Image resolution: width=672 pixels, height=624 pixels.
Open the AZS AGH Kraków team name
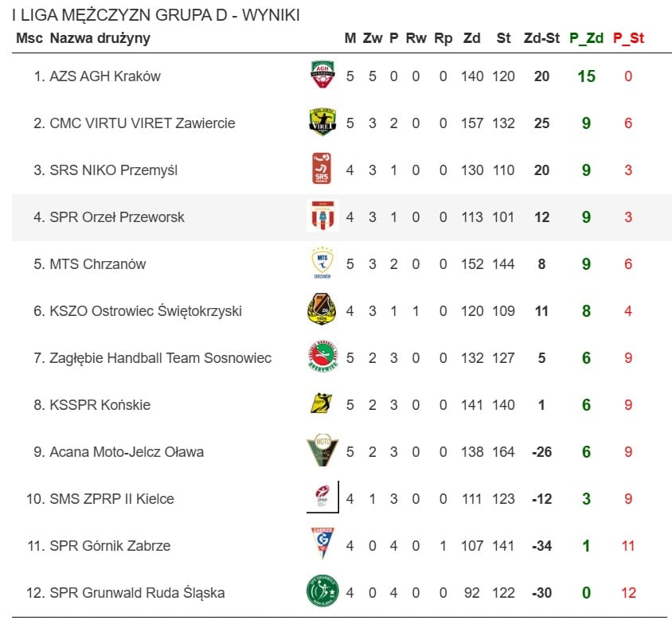(105, 76)
